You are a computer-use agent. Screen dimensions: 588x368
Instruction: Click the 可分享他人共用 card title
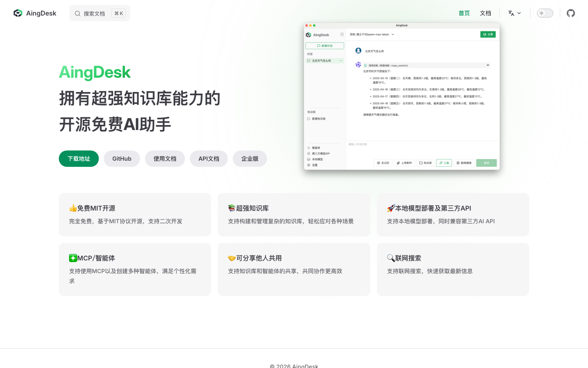point(259,258)
